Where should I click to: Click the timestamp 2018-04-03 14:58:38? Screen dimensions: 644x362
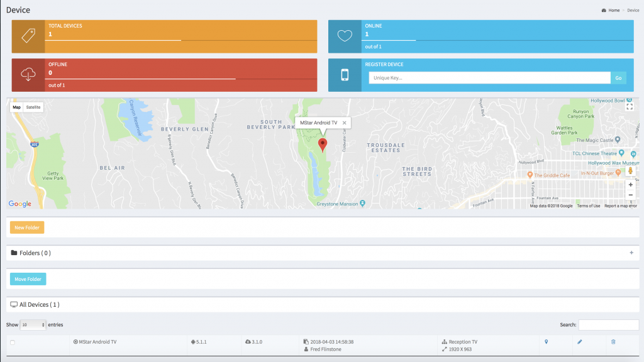[332, 342]
